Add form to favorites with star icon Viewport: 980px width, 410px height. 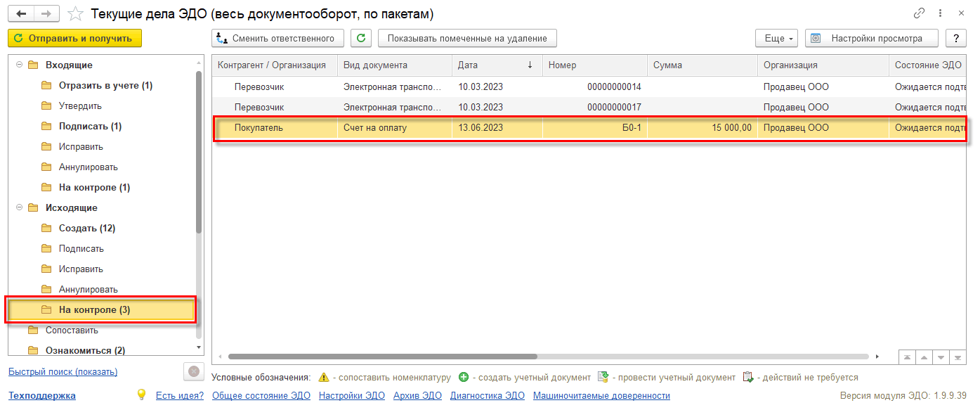(76, 13)
